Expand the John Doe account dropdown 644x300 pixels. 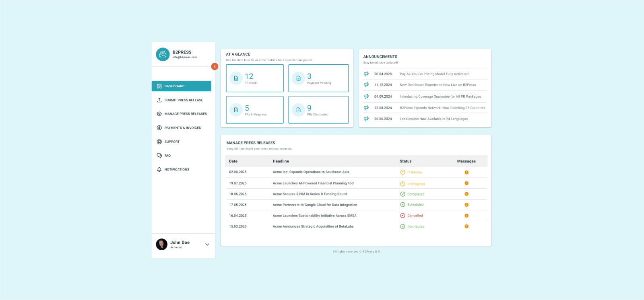(207, 245)
